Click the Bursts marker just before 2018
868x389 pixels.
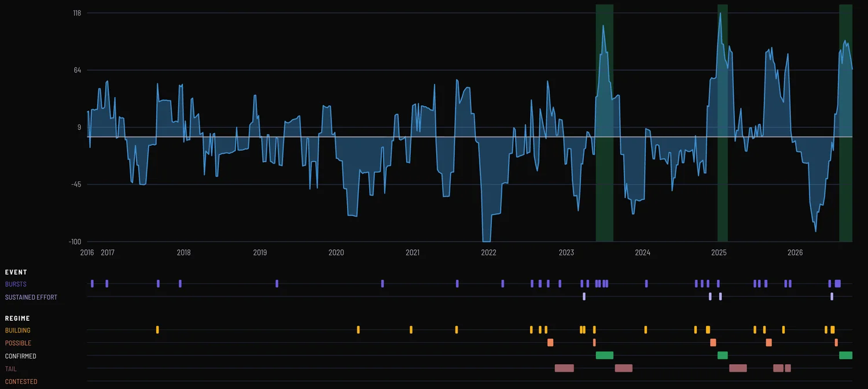(180, 284)
